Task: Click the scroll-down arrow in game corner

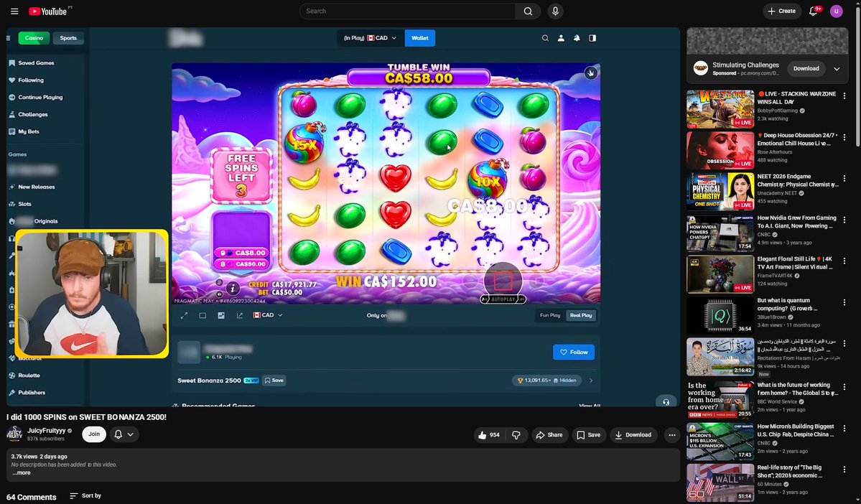Action: [590, 73]
